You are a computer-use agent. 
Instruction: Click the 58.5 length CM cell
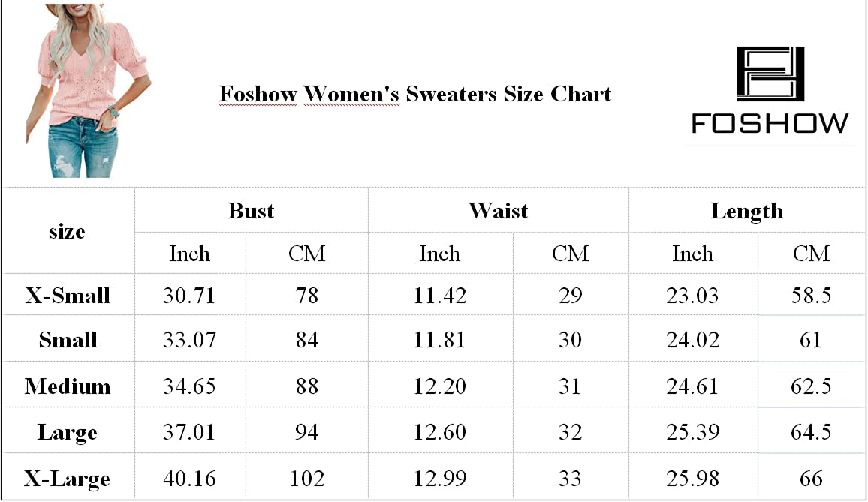point(812,296)
